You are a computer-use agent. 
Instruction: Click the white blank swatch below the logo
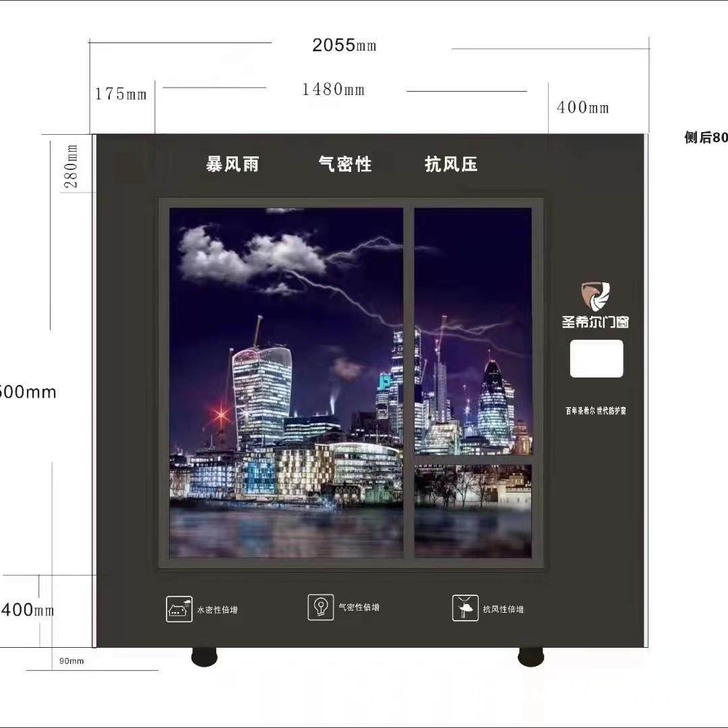pos(596,359)
